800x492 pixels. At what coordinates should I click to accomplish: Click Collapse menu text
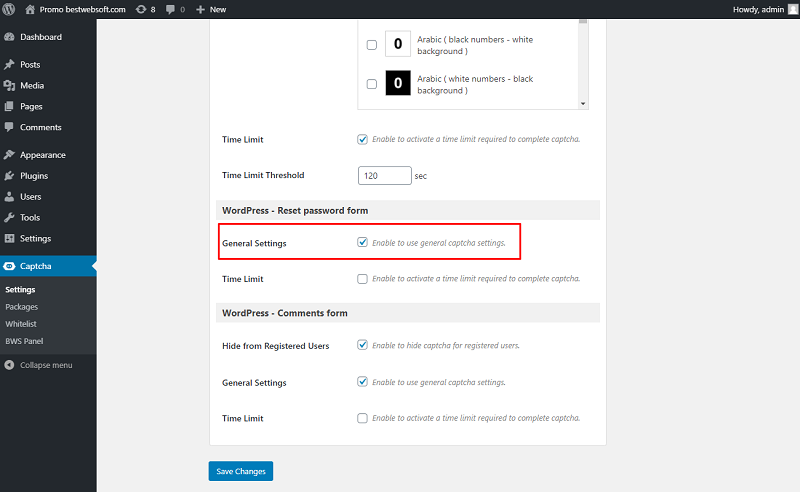pyautogui.click(x=46, y=365)
